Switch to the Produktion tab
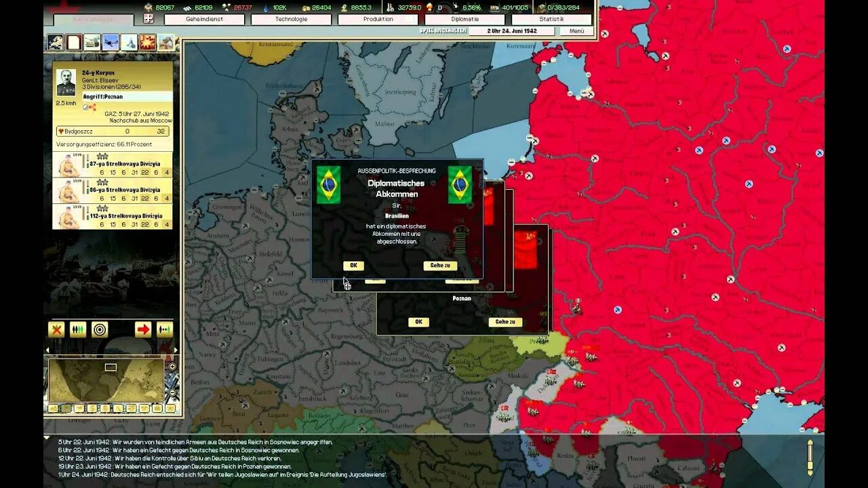This screenshot has height=488, width=868. (378, 19)
